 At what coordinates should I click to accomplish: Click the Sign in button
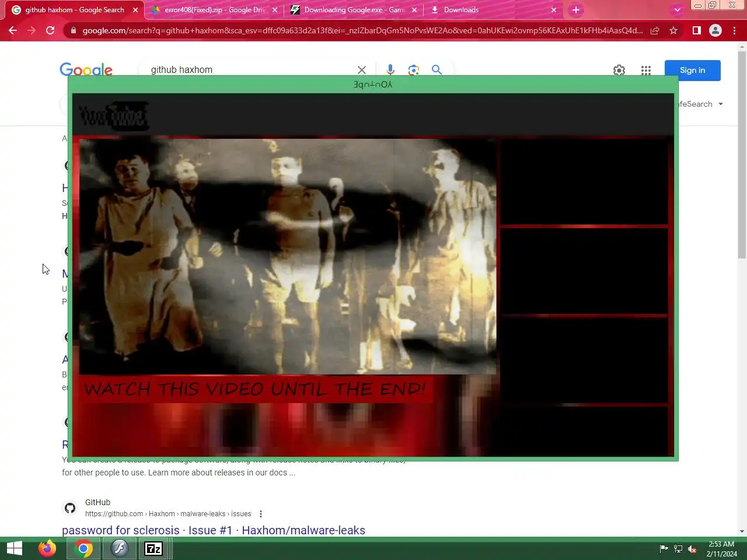pos(693,71)
